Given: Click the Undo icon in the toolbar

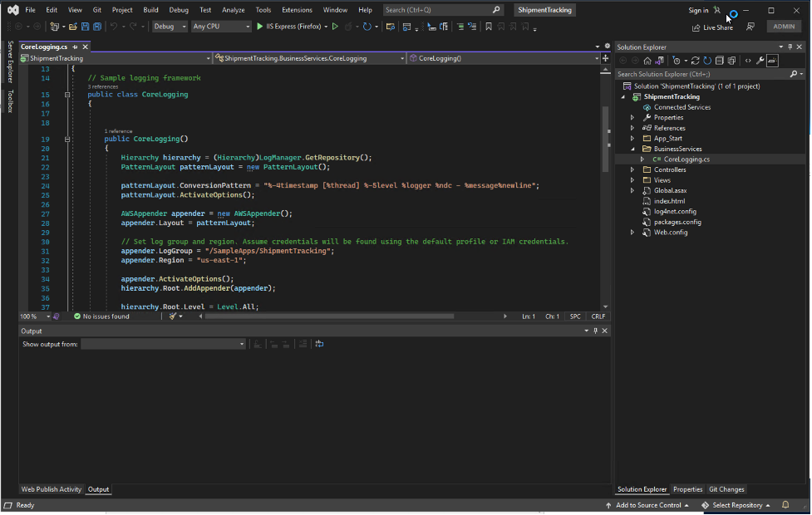Looking at the screenshot, I should [x=113, y=26].
